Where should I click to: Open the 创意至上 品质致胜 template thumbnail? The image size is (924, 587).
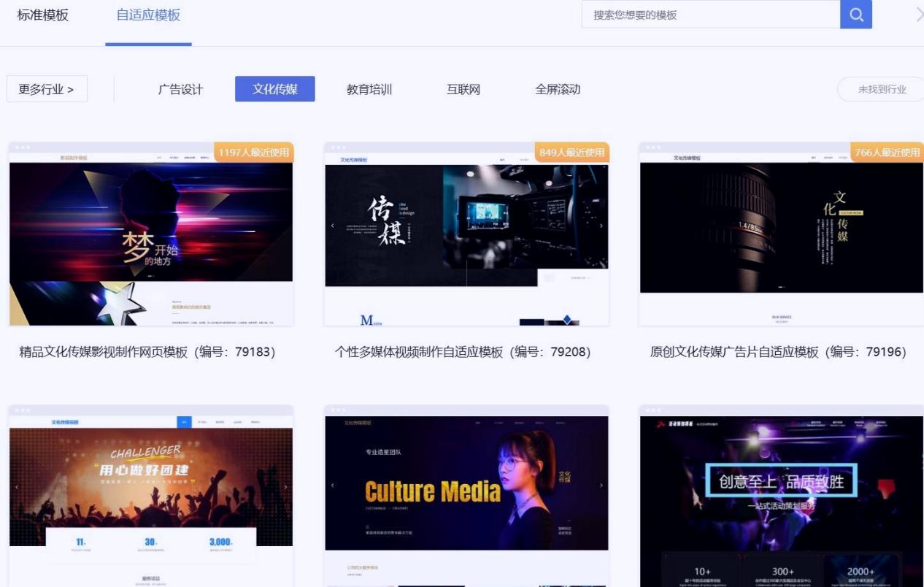click(x=782, y=496)
